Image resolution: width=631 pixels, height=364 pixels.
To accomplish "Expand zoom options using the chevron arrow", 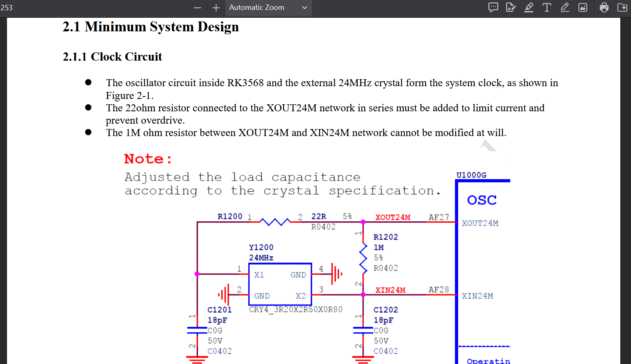I will click(305, 8).
